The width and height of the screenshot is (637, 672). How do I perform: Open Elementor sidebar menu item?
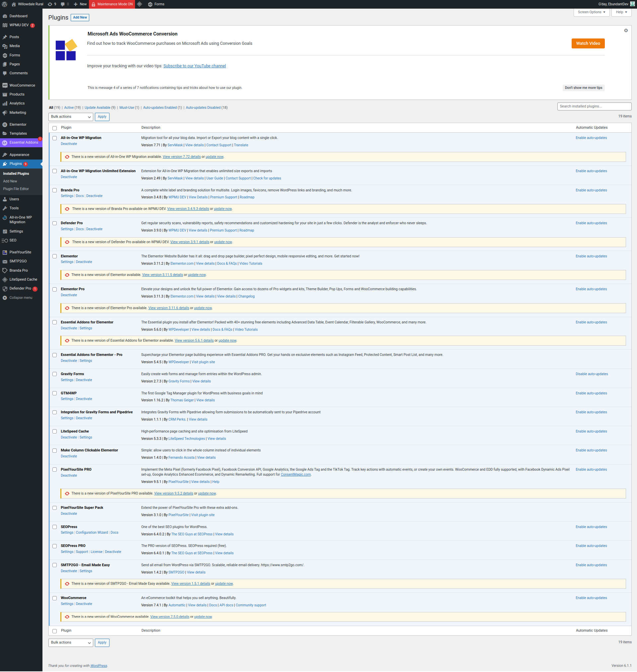click(18, 125)
